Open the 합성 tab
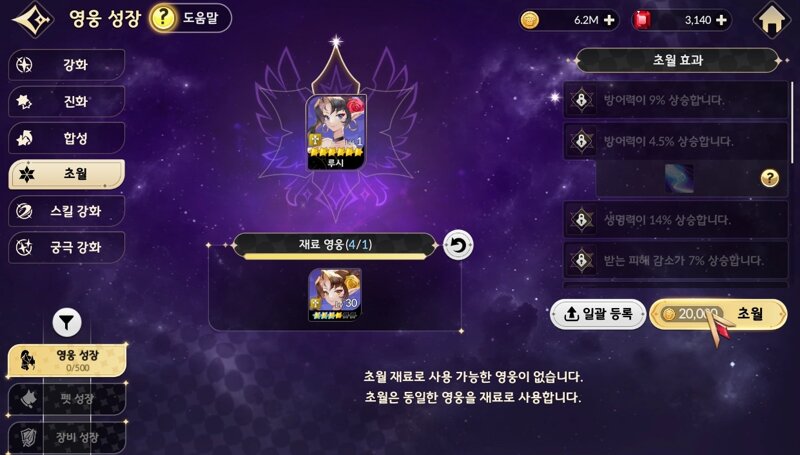Viewport: 800px width, 455px height. pos(66,138)
